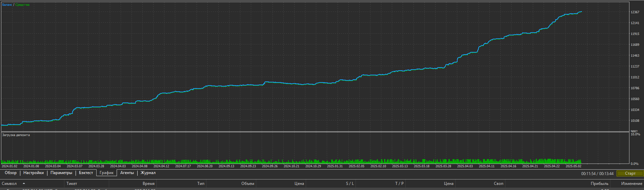
Task: Click the 11237 axis value
Action: pyautogui.click(x=635, y=66)
